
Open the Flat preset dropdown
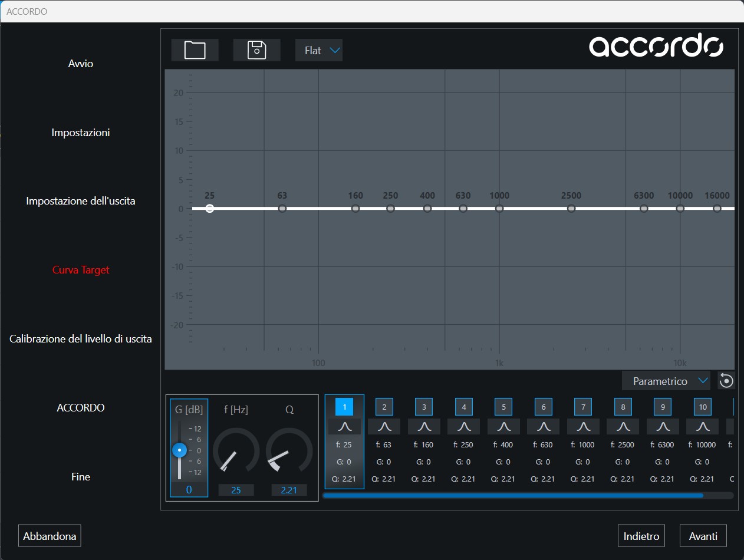pyautogui.click(x=319, y=50)
